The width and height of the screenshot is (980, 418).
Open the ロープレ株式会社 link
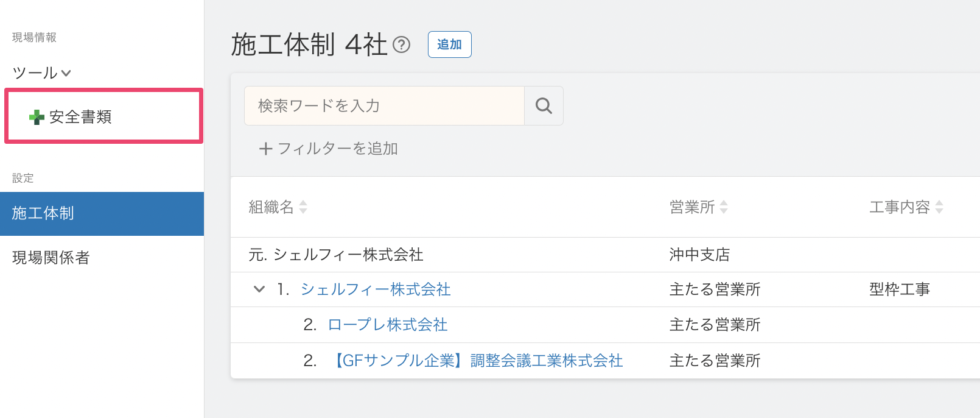pyautogui.click(x=387, y=325)
